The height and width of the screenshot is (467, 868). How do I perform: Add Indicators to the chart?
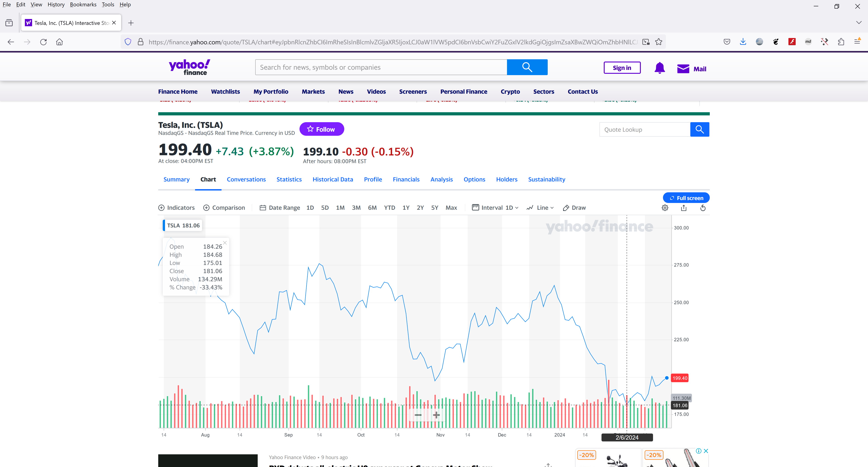pos(176,208)
